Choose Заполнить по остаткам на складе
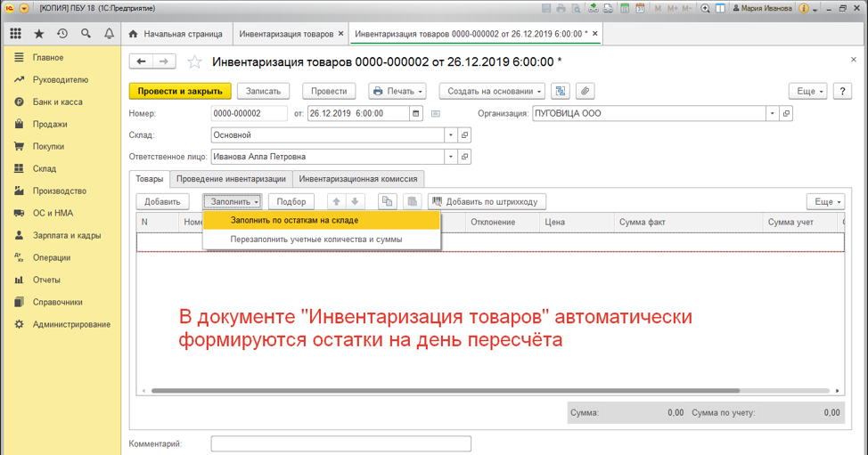The height and width of the screenshot is (455, 868). click(x=294, y=220)
